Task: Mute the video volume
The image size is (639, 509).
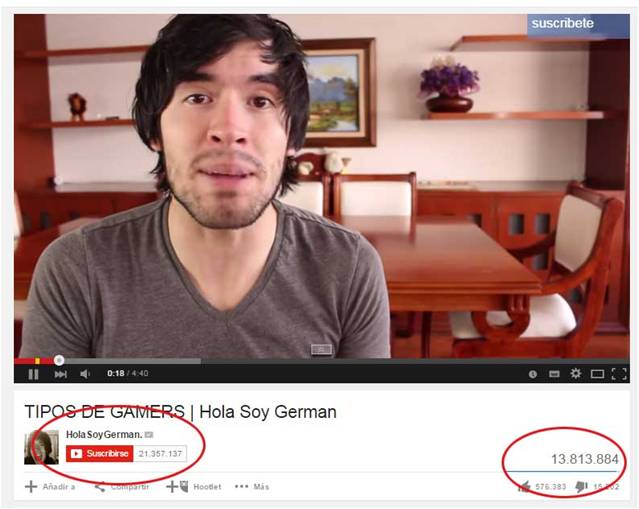Action: click(85, 374)
